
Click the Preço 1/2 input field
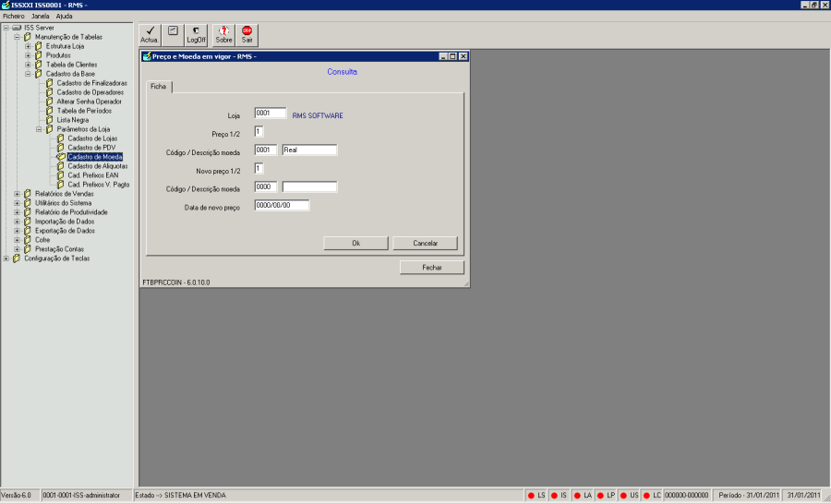(x=259, y=131)
